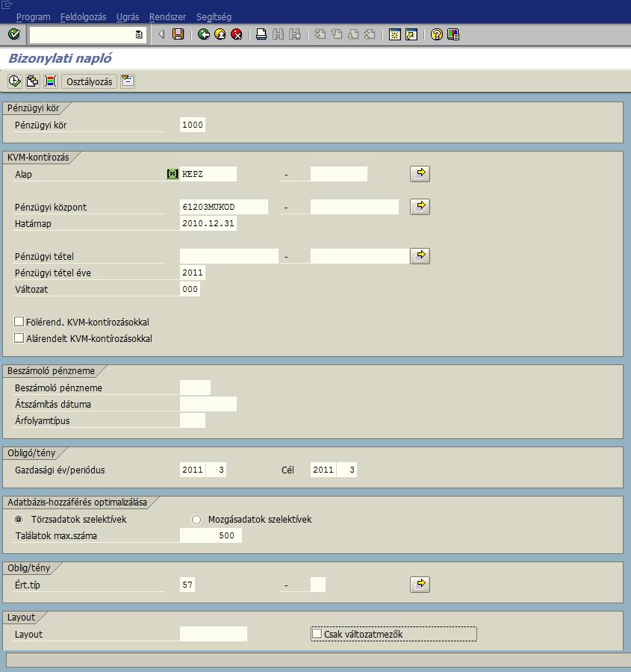The image size is (631, 672).
Task: Click the Árfolyamtípus input field
Action: (x=193, y=420)
